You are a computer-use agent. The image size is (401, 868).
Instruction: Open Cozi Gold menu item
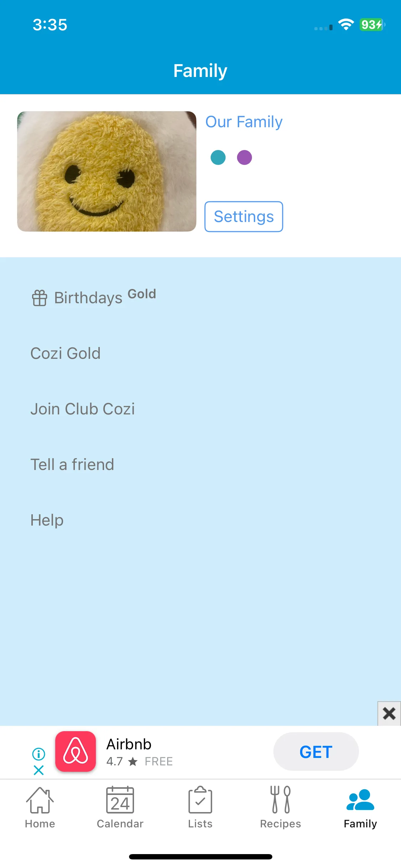(200, 353)
